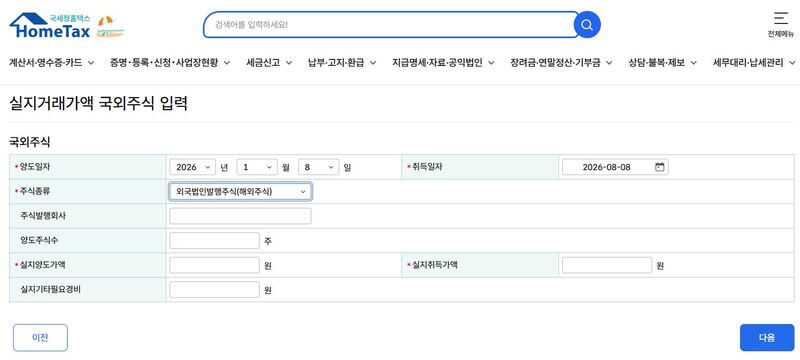800x360 pixels.
Task: Click the blue 다음 button
Action: (x=767, y=338)
